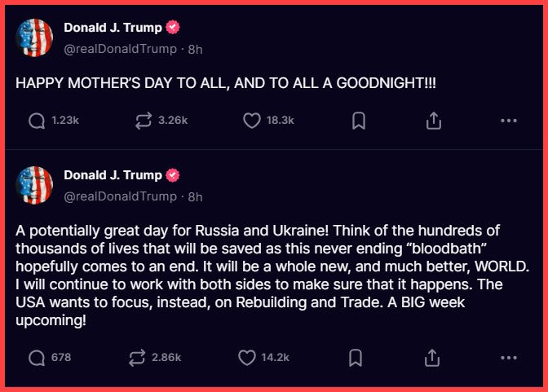548x392 pixels.
Task: Click Donald J. Trump name on second post
Action: point(113,175)
